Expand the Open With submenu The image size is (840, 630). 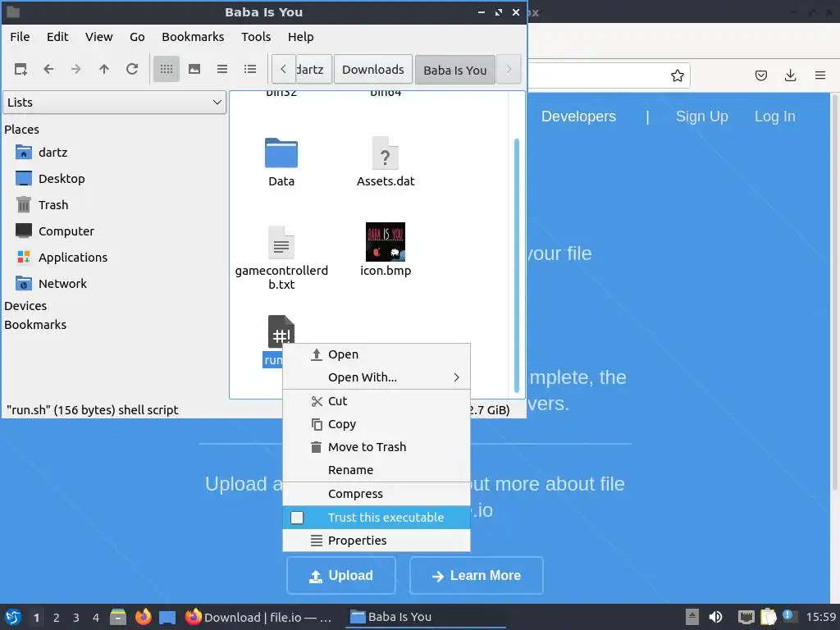coord(377,377)
